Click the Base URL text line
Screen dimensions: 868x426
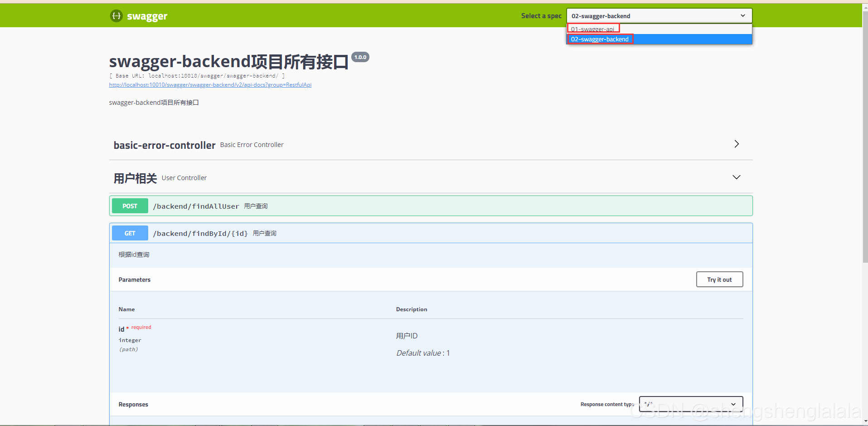(x=197, y=76)
